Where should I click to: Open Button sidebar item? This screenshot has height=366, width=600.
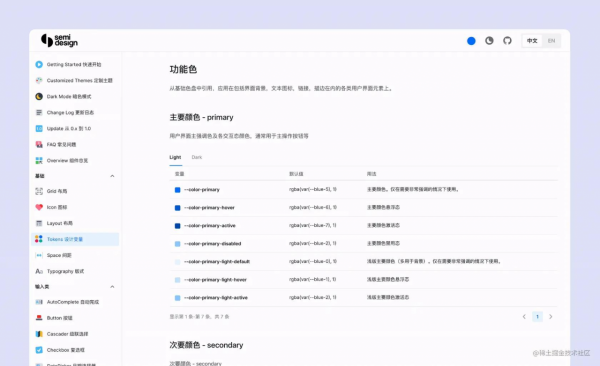(75, 318)
